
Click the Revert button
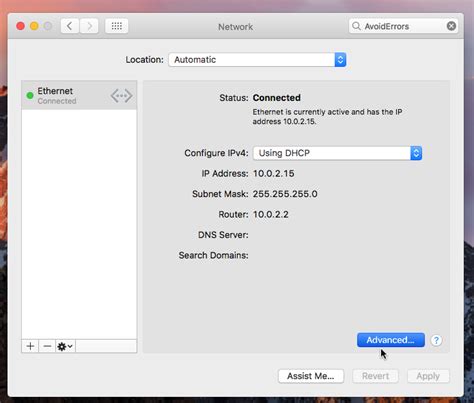(375, 376)
